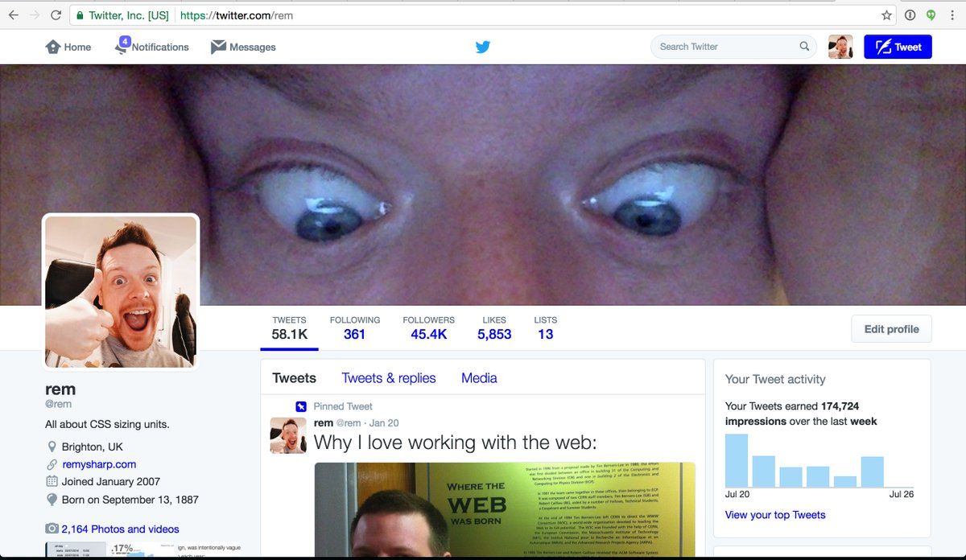Screen dimensions: 966x560
Task: Open Notifications bell with 4 badge
Action: (x=122, y=47)
